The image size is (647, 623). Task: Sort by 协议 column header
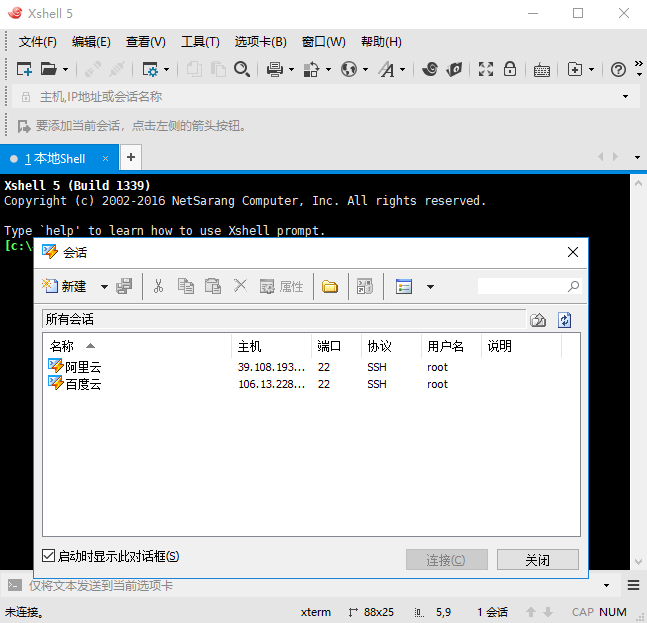point(391,346)
